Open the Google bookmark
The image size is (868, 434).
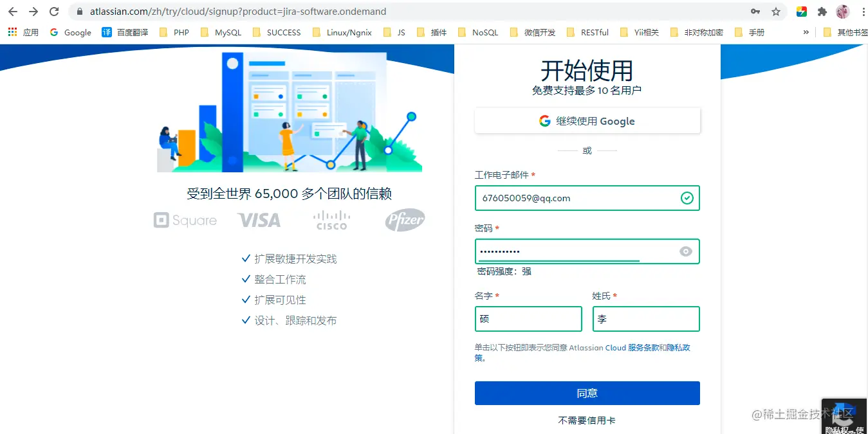[71, 32]
